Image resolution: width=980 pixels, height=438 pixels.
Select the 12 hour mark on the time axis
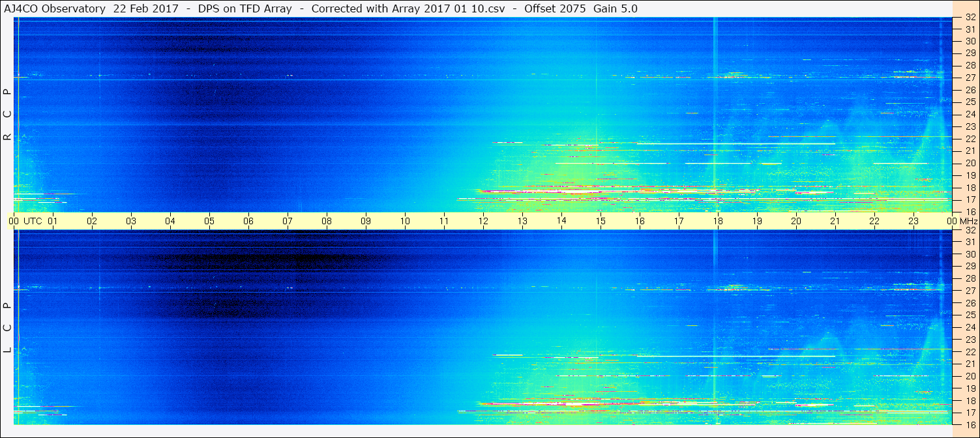pos(483,221)
